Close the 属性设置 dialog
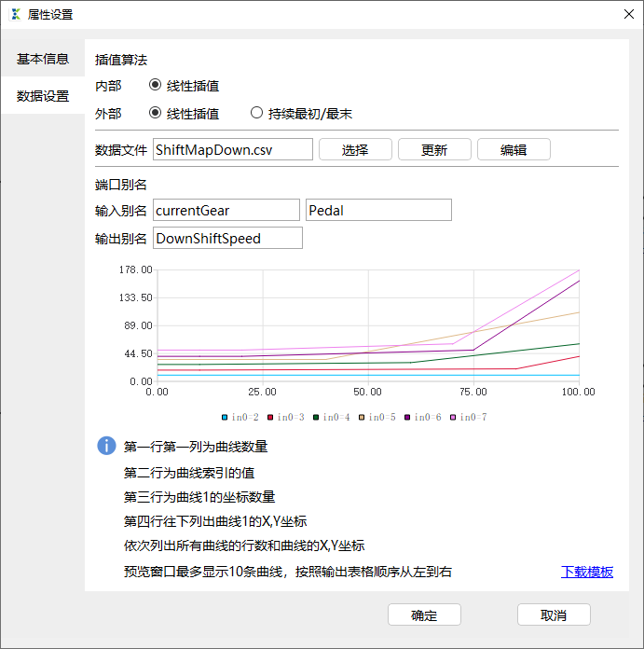This screenshot has width=644, height=649. [x=629, y=14]
